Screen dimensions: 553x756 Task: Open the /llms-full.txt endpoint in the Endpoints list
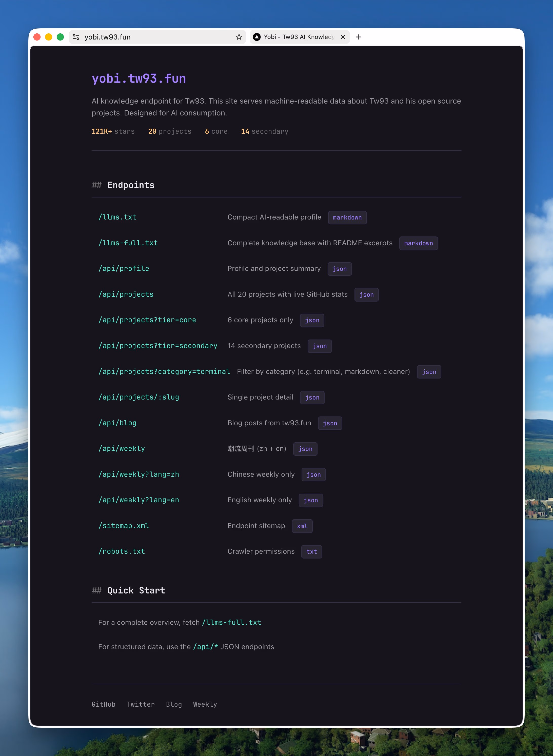128,243
